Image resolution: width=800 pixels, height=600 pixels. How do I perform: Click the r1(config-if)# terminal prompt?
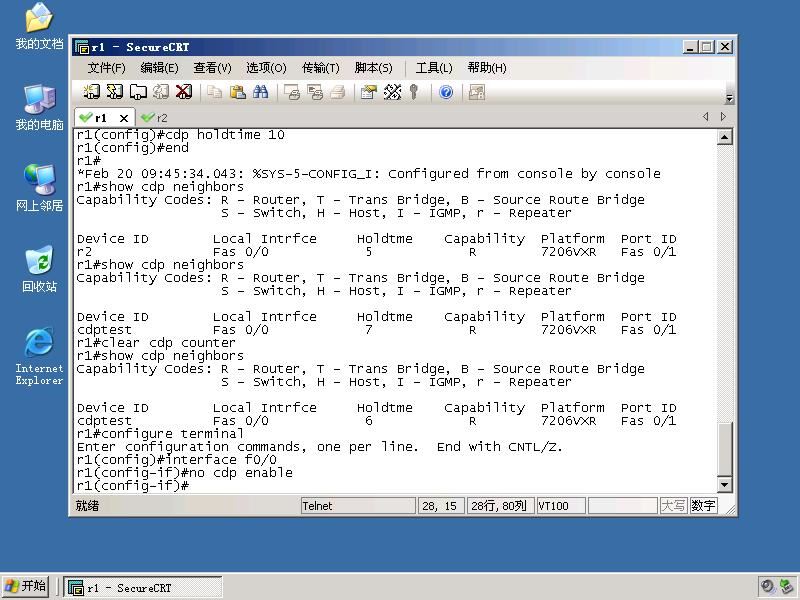[x=133, y=486]
